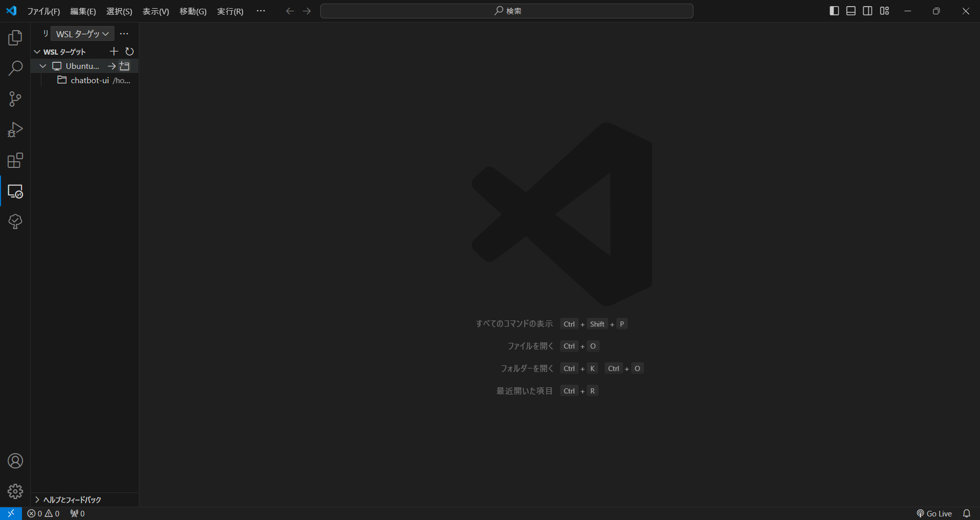Add a new WSL target distro
The height and width of the screenshot is (520, 980).
pos(114,52)
